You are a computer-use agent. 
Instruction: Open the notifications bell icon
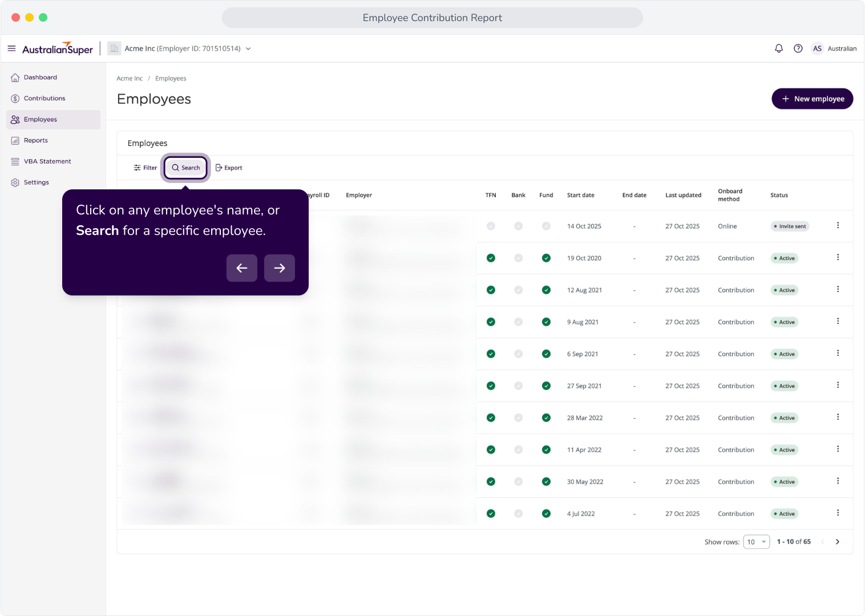point(779,48)
